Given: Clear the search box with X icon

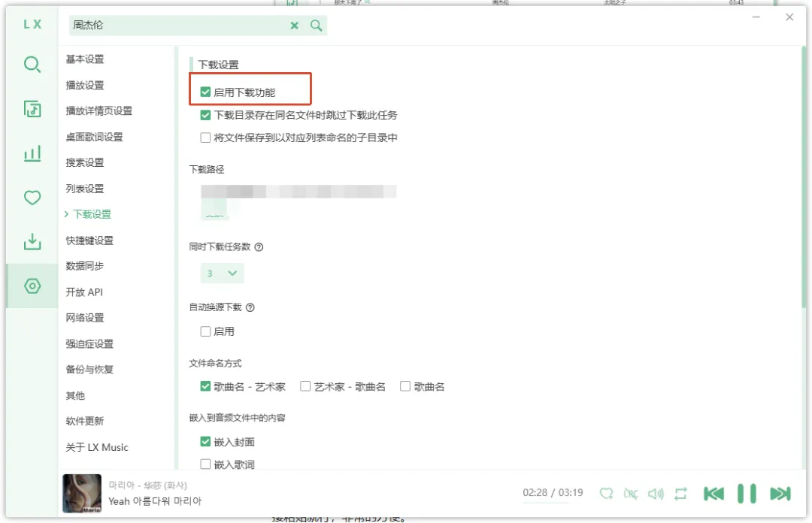Looking at the screenshot, I should [294, 26].
